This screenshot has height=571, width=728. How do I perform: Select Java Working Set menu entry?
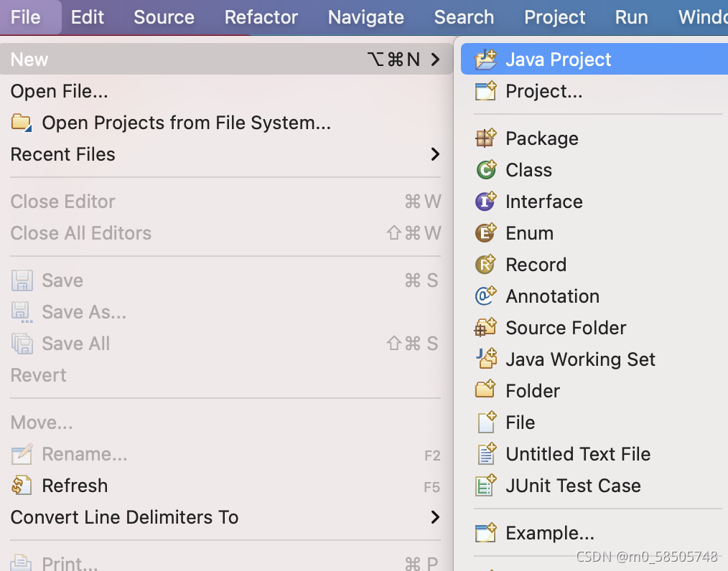[x=580, y=359]
